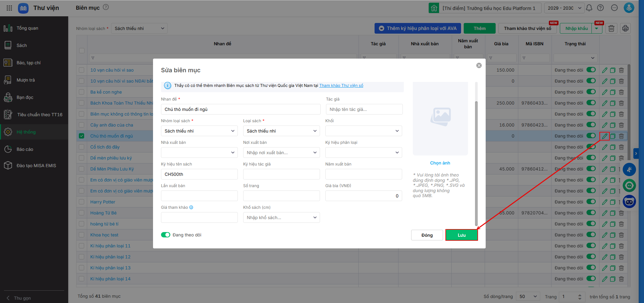
Task: Toggle tracking switch for Ba kể con nghe row
Action: 591,92
